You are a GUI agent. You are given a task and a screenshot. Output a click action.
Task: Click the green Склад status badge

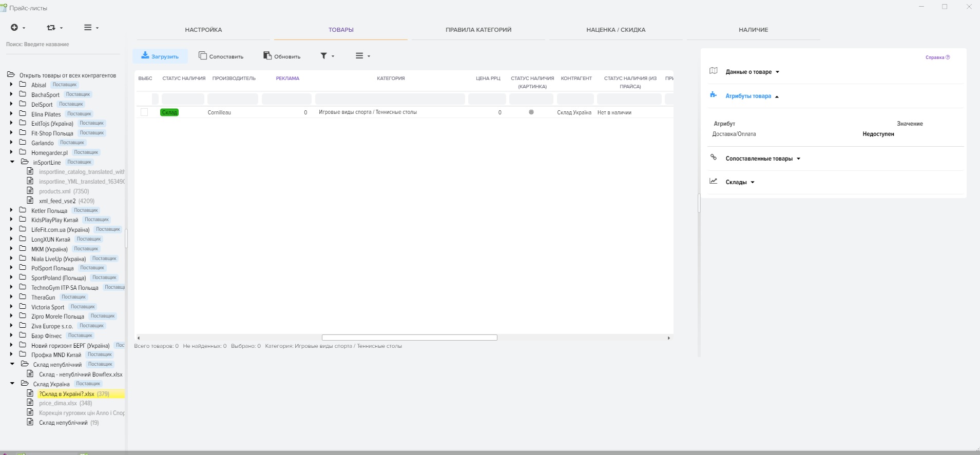tap(169, 112)
